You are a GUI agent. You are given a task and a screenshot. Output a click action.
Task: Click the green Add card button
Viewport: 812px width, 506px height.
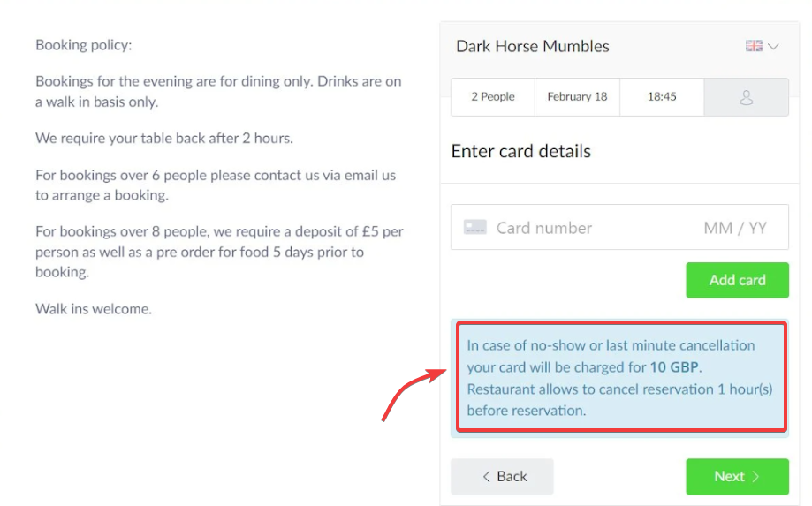738,280
